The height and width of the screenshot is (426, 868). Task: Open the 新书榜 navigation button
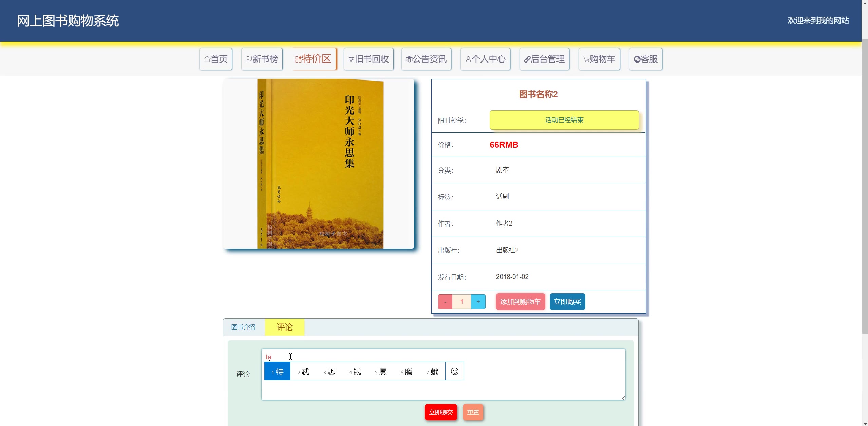262,59
